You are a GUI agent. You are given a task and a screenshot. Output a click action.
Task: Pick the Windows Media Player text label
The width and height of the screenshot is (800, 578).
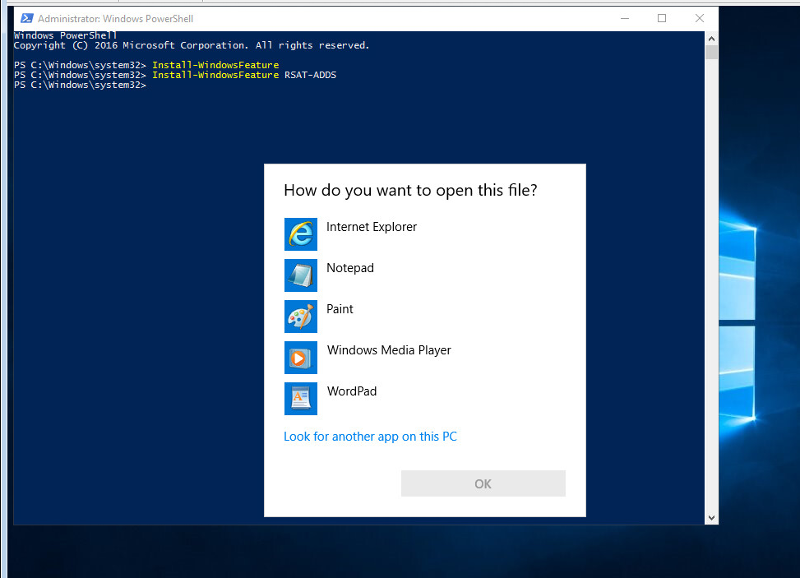tap(388, 350)
